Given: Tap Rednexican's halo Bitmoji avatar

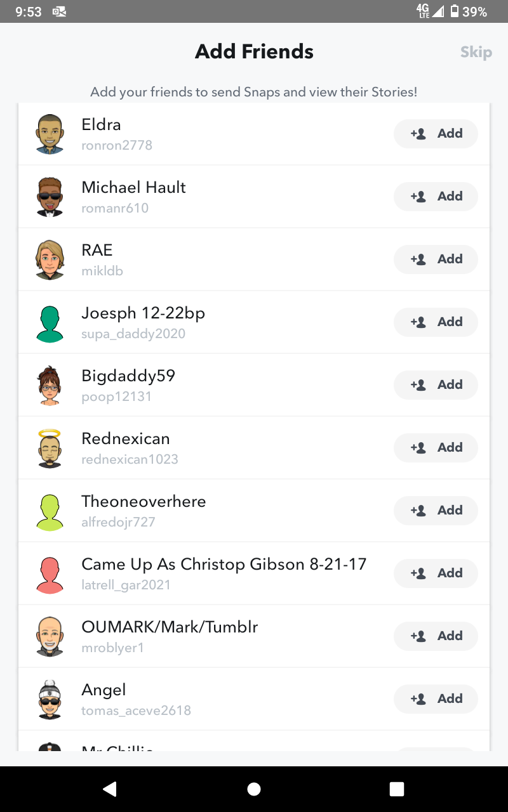Looking at the screenshot, I should [50, 448].
